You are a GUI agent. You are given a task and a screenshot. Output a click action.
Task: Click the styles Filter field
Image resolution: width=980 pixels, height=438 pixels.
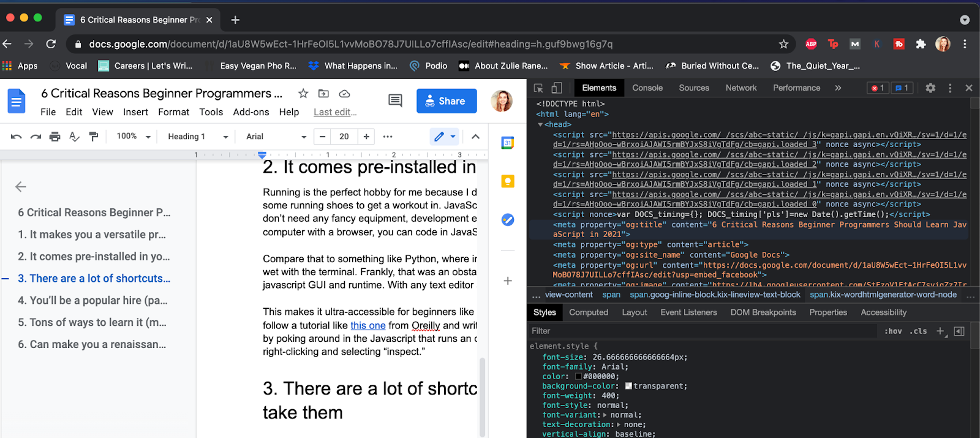703,331
